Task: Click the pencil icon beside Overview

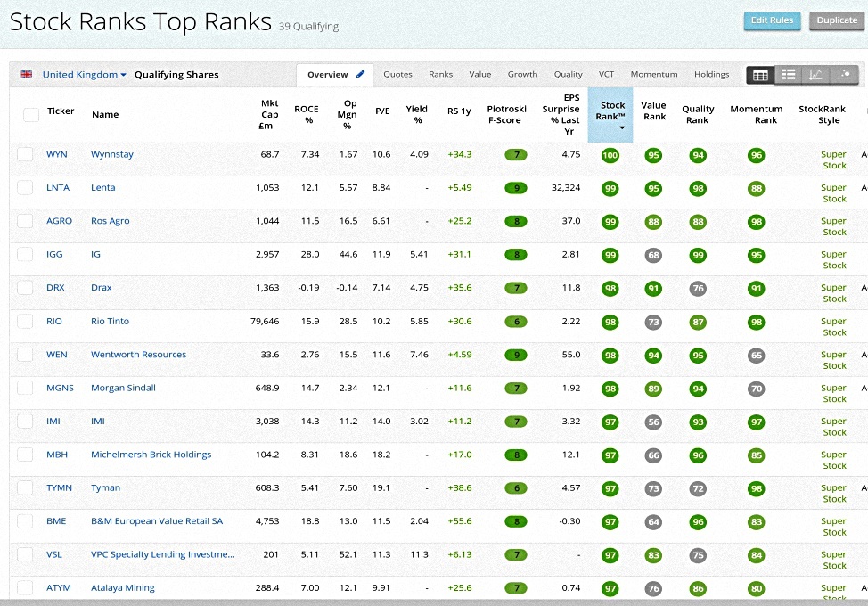Action: point(360,74)
